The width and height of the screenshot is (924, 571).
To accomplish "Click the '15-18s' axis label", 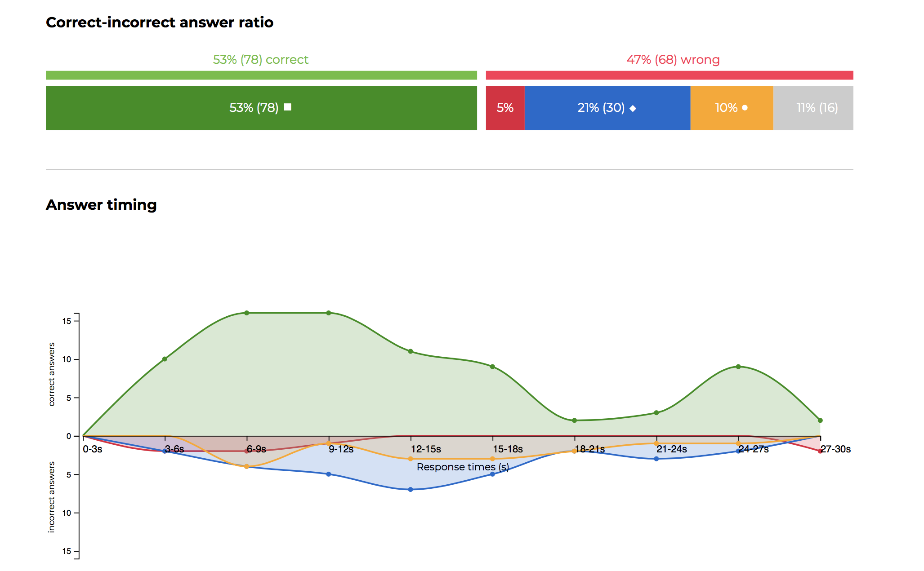I will [508, 449].
